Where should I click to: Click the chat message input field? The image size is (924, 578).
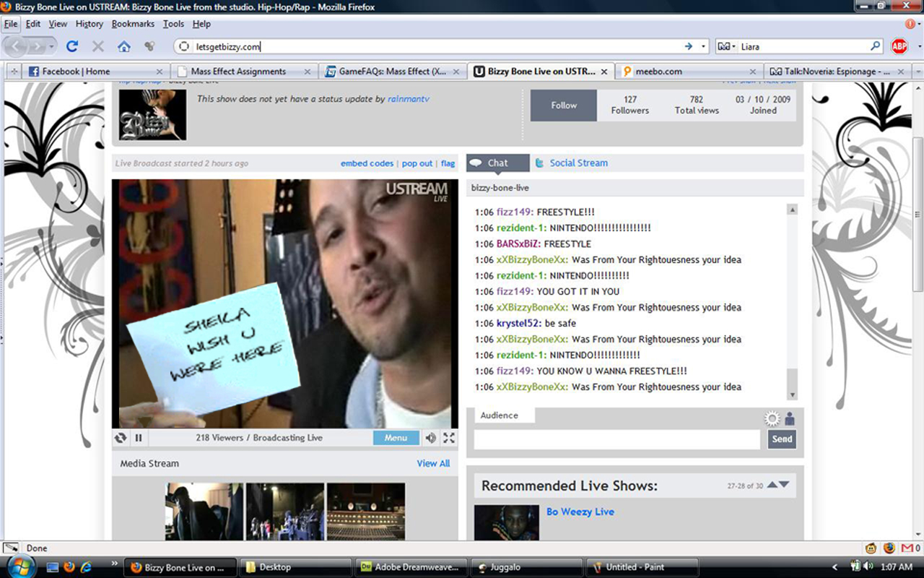pyautogui.click(x=616, y=439)
